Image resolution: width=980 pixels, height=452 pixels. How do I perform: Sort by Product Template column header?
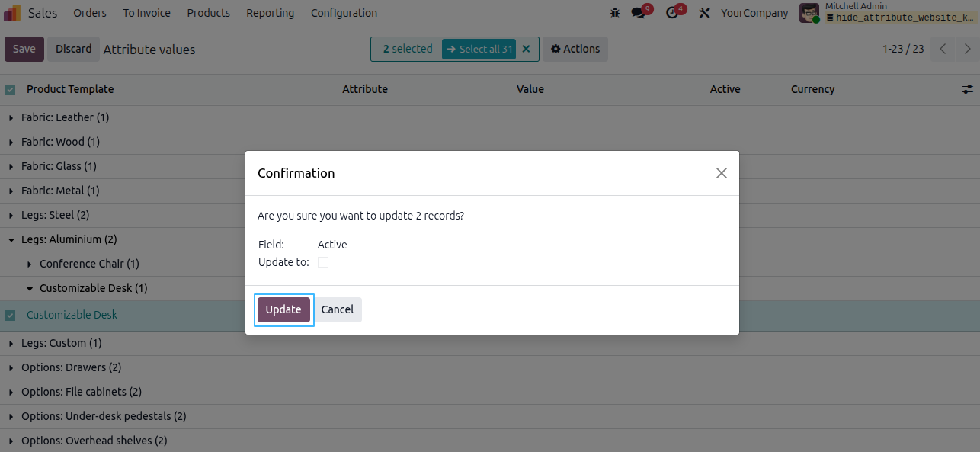pos(70,89)
